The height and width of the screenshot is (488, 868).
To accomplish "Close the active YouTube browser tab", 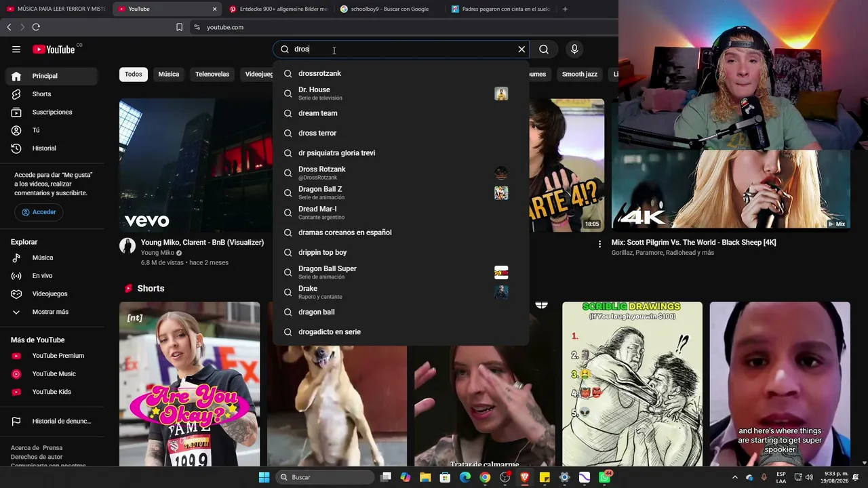I will 214,9.
